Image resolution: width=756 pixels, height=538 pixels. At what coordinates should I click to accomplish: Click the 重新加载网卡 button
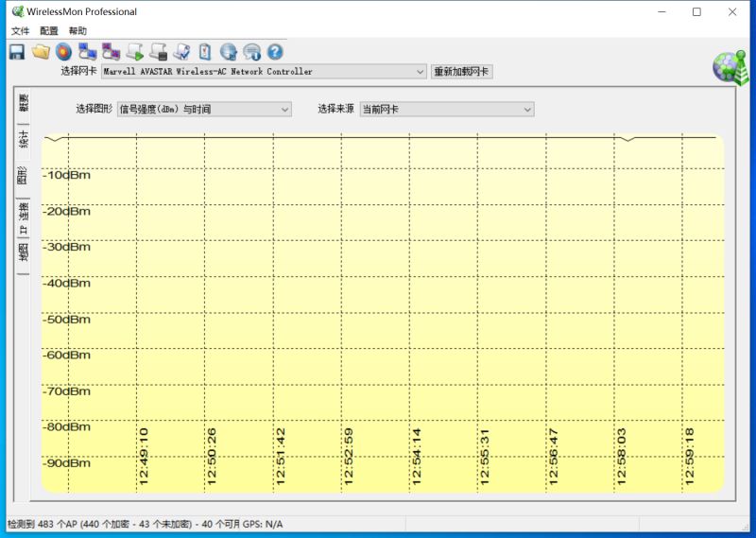461,72
